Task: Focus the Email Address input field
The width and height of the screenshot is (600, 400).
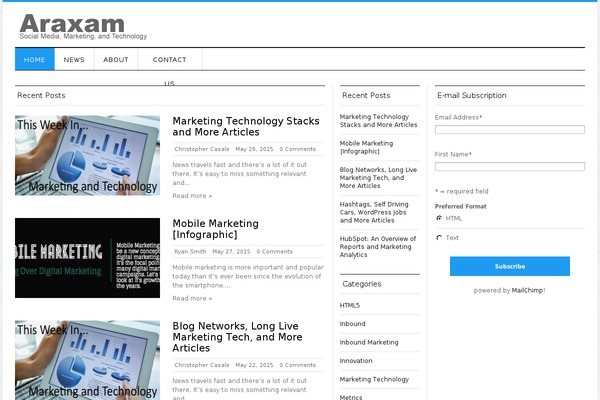Action: [x=510, y=129]
